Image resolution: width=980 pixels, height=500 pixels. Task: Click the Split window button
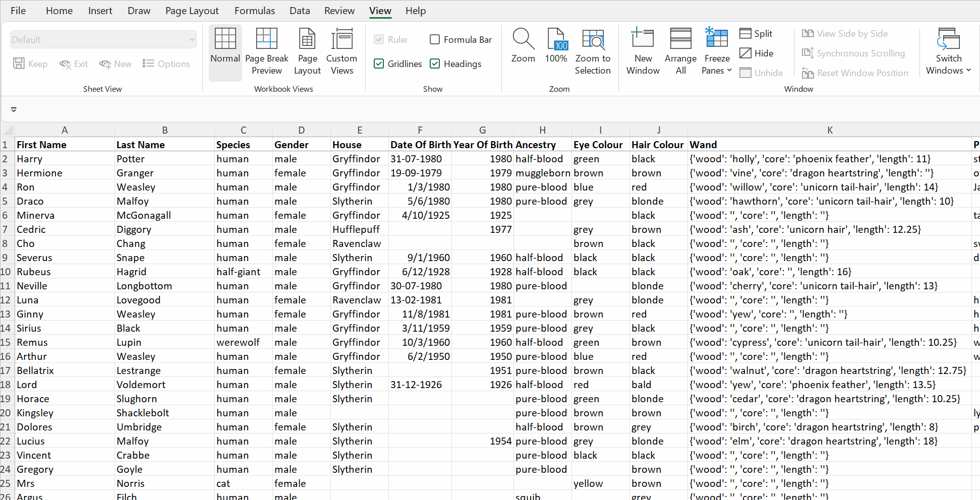click(756, 33)
